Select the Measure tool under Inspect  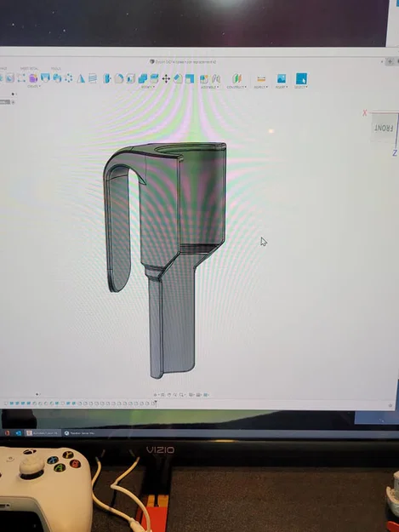(261, 79)
